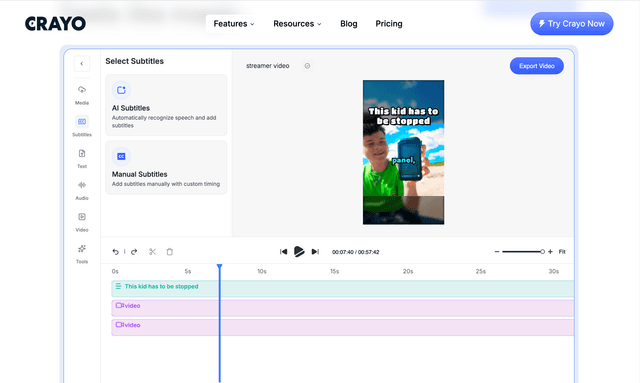Click the 00:07:40 / 00:57:42 time display

coord(356,252)
